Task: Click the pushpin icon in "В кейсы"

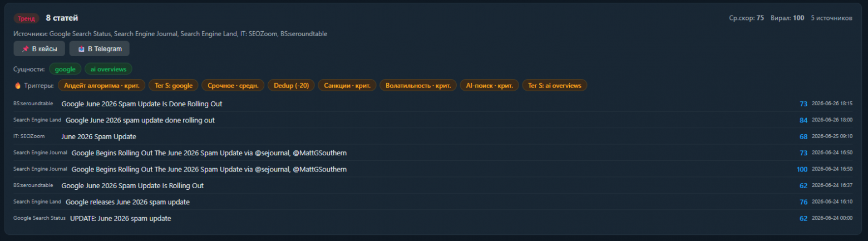Action: tap(25, 49)
